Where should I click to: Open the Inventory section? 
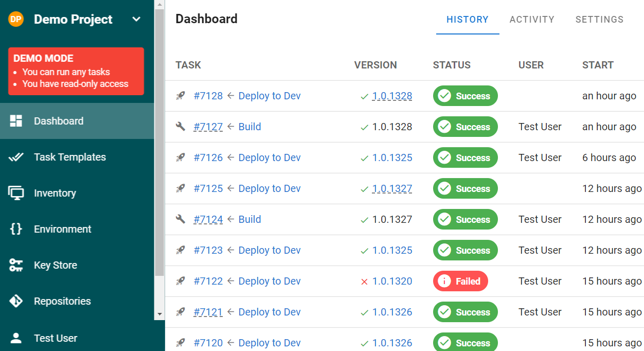pyautogui.click(x=55, y=193)
